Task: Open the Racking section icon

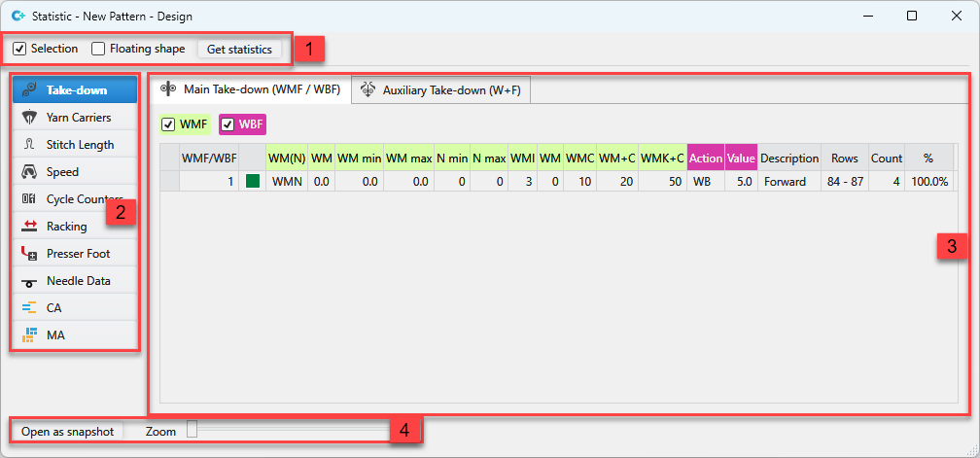Action: [29, 227]
